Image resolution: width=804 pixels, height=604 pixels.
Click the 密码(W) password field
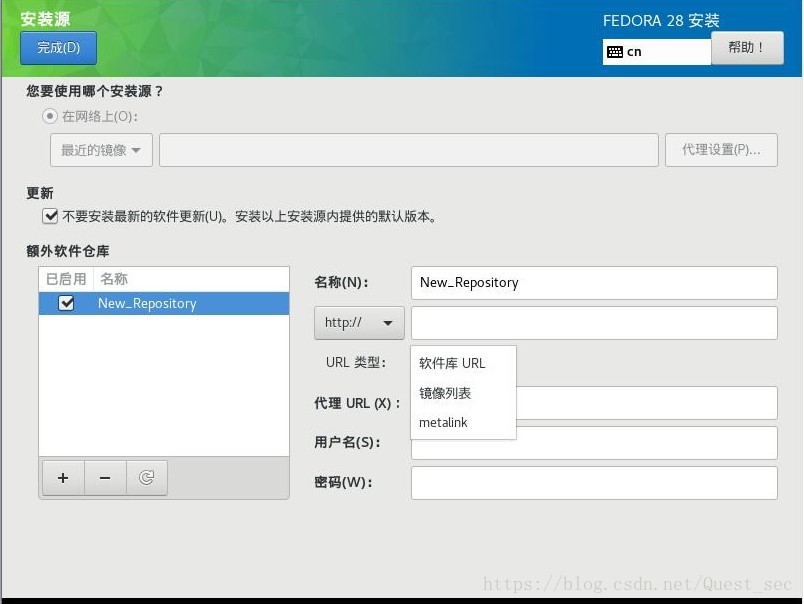[594, 482]
